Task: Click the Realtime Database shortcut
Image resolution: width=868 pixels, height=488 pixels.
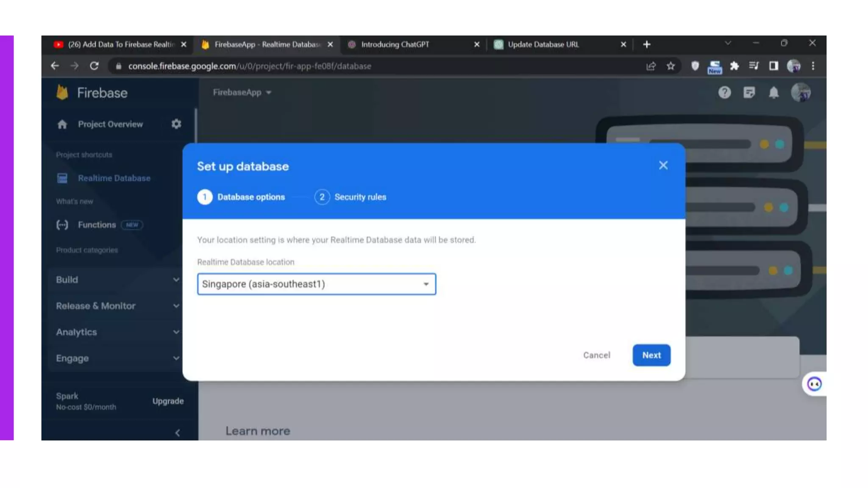Action: click(114, 178)
